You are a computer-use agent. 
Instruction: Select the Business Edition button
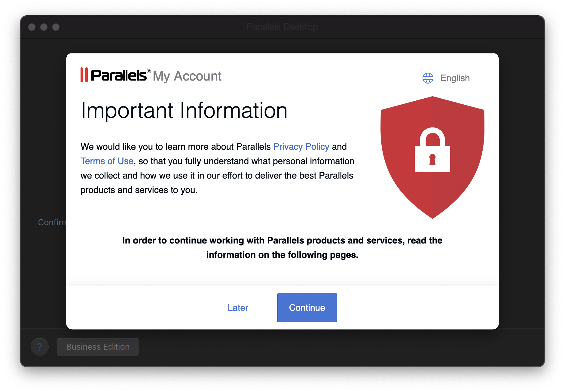tap(98, 347)
